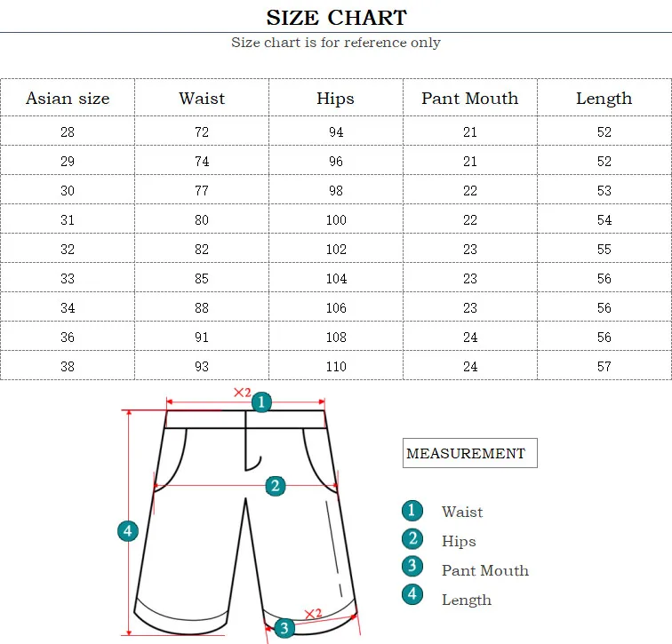Click the Hips column header in the table
The height and width of the screenshot is (644, 672).
335,99
